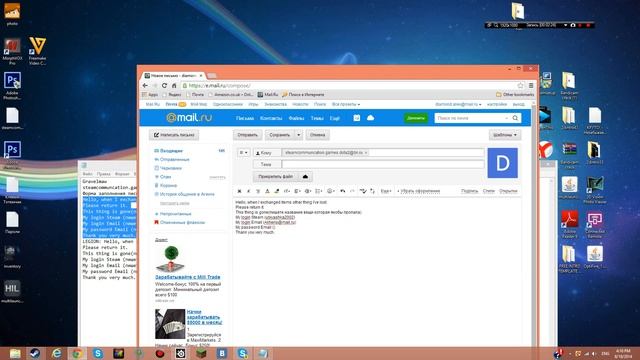The image size is (640, 360).
Task: Click the 'Кому' recipients label button
Action: [266, 153]
